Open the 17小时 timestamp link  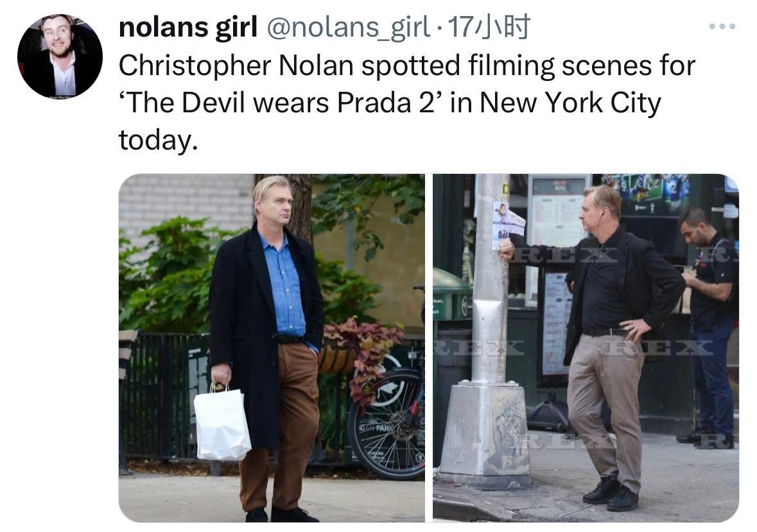pyautogui.click(x=489, y=27)
